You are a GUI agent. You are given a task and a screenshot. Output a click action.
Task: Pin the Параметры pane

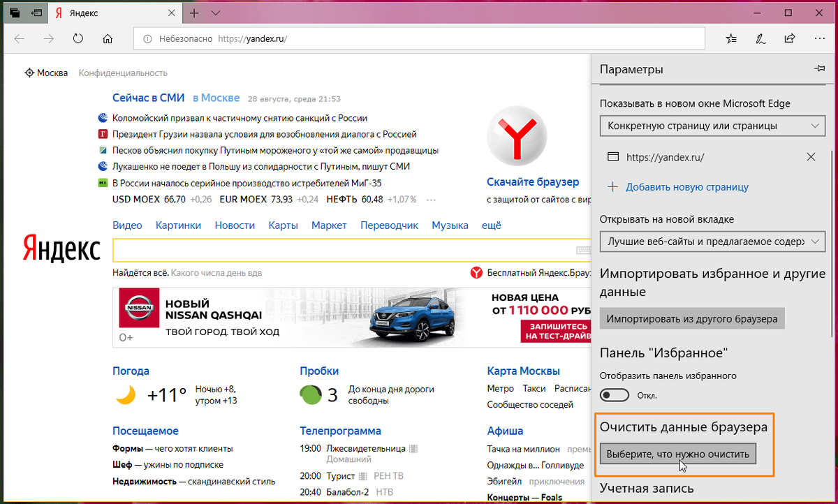click(819, 69)
